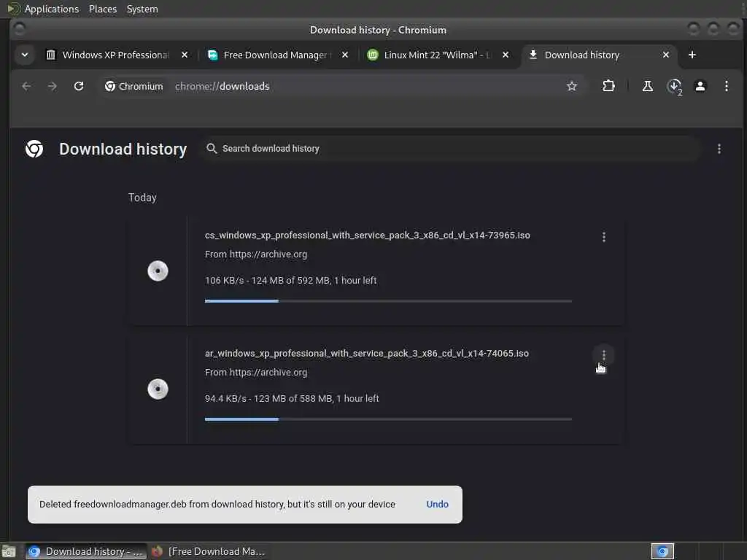Screen dimensions: 747x560
Task: Open more actions menu in Download history header
Action: coord(719,149)
